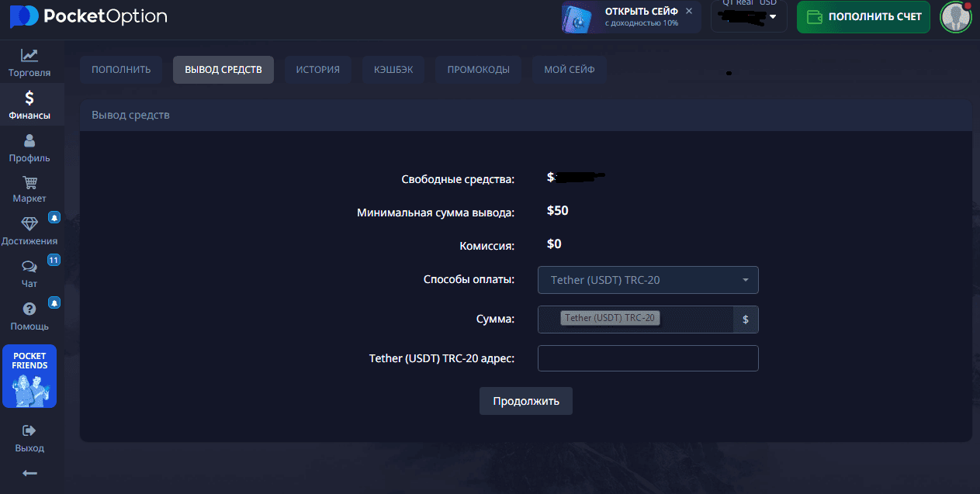The image size is (980, 494).
Task: Close the Open Safe banner
Action: click(689, 12)
